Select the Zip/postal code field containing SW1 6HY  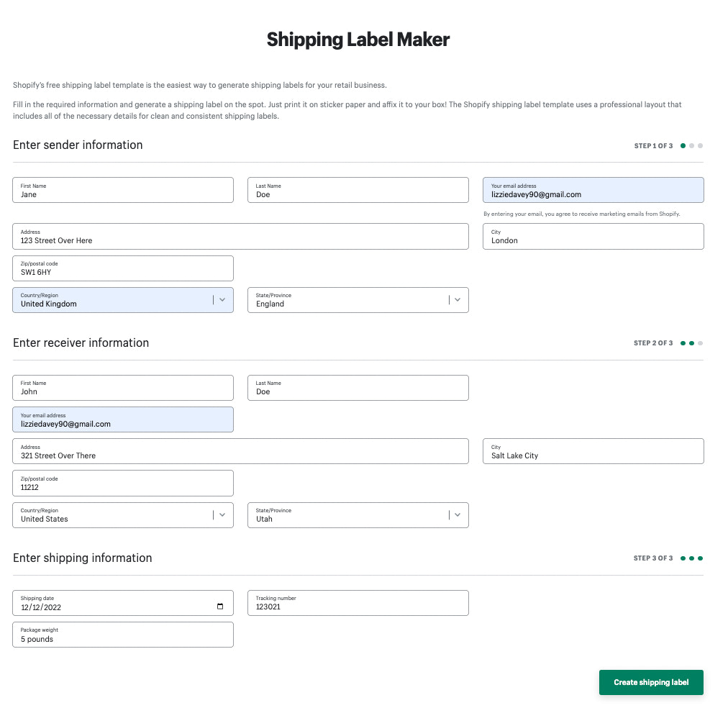click(x=122, y=268)
